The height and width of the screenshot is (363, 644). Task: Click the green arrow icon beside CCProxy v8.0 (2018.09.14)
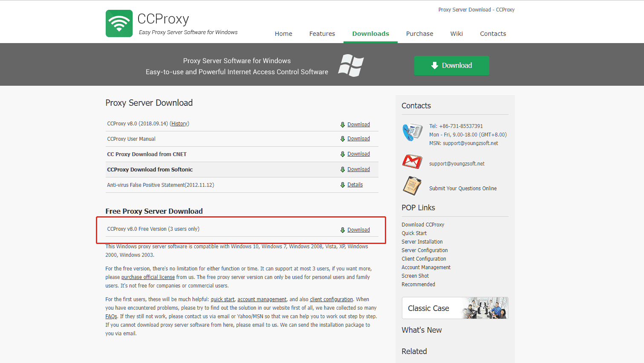(x=343, y=125)
